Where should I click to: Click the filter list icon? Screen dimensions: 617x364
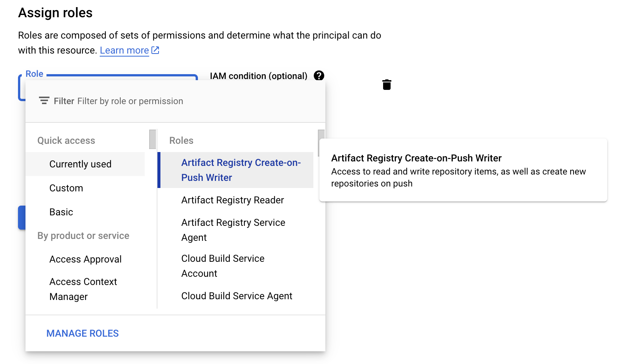[x=44, y=101]
